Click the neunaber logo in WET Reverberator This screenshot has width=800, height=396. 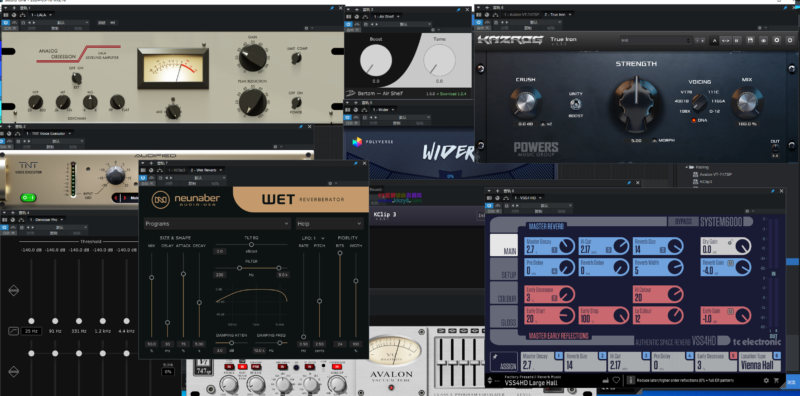tap(186, 200)
